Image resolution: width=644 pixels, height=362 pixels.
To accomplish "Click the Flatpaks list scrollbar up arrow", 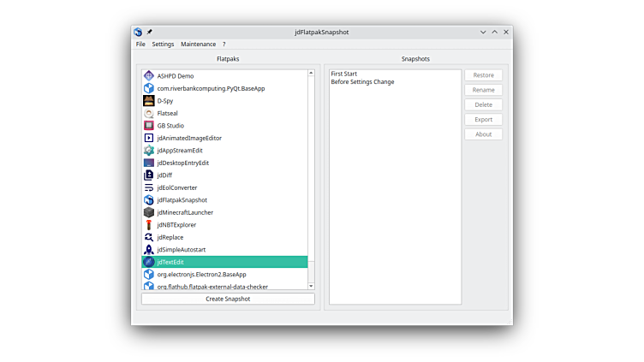I will point(311,74).
